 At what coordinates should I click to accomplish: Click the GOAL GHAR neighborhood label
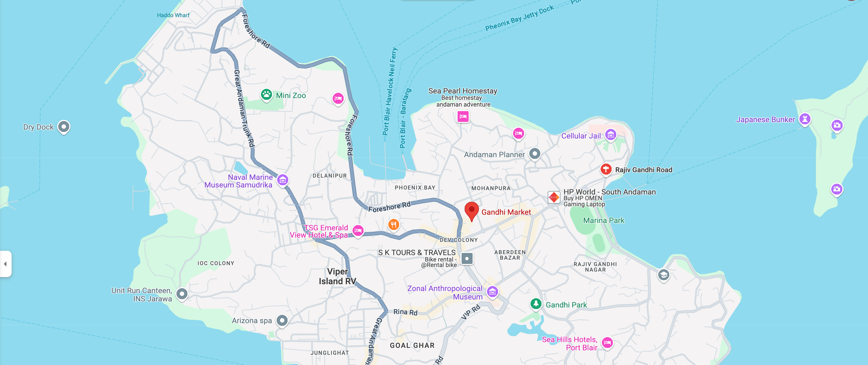coord(412,345)
